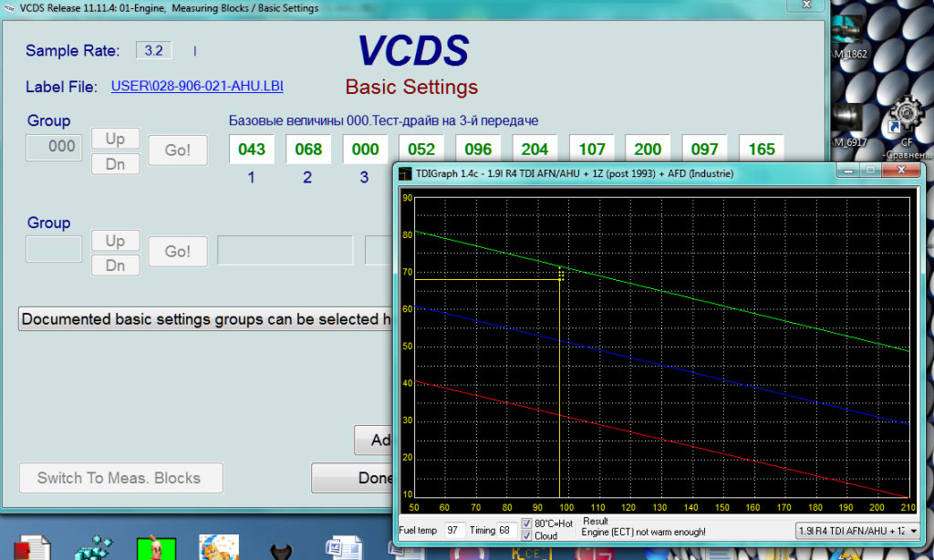Click Switch To Meas. Blocks button
Screen dimensions: 934x560
click(x=118, y=478)
